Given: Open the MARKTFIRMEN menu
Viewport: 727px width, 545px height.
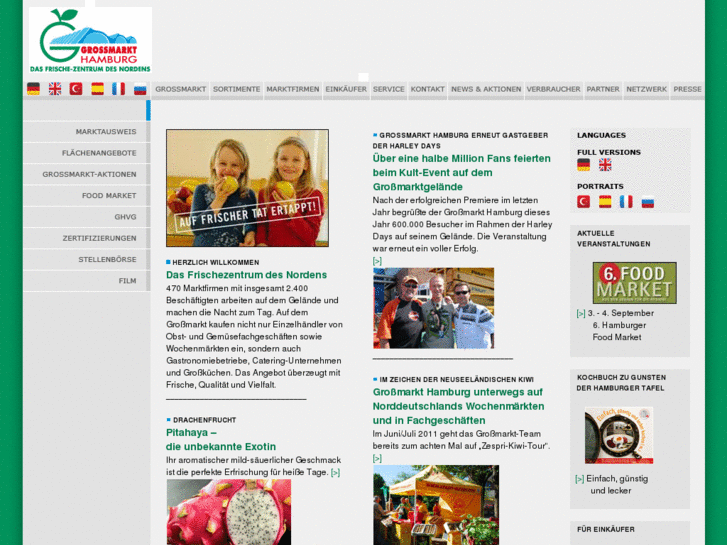Looking at the screenshot, I should point(293,90).
